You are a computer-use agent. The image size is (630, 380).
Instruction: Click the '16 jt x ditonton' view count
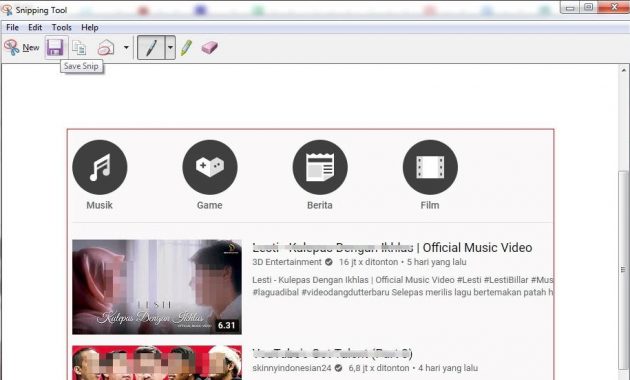coord(368,262)
